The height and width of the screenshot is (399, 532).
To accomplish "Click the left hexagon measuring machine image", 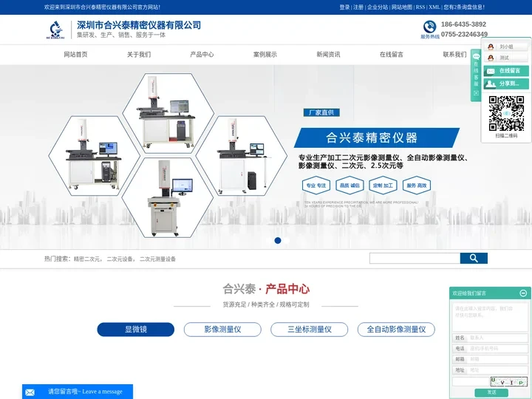I will click(94, 156).
